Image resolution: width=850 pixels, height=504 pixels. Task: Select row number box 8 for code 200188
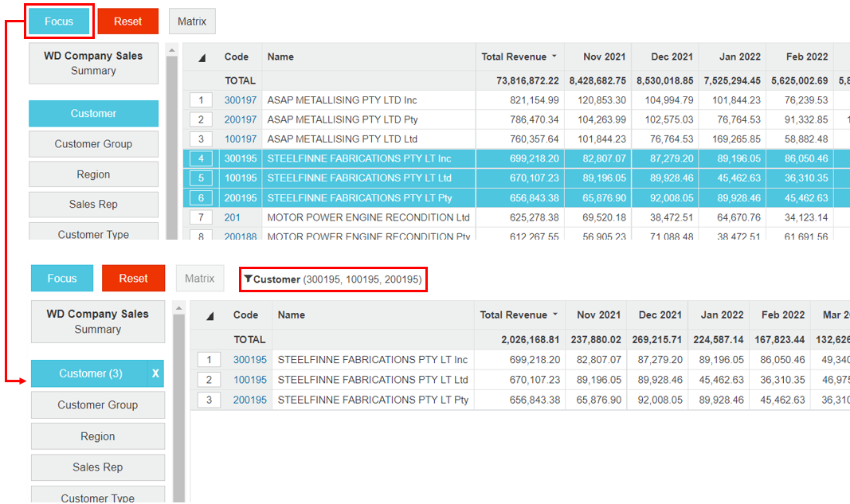[201, 236]
